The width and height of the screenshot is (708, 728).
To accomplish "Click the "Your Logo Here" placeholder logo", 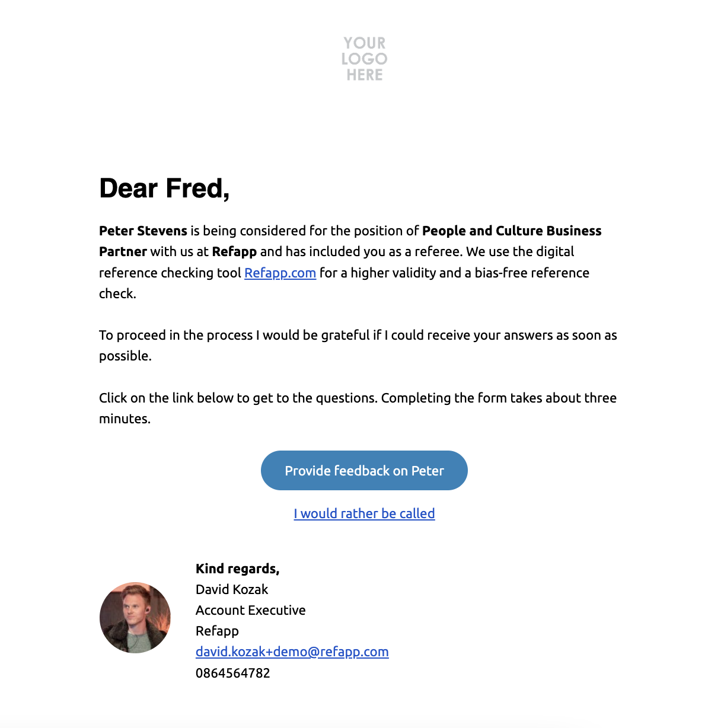I will 364,59.
